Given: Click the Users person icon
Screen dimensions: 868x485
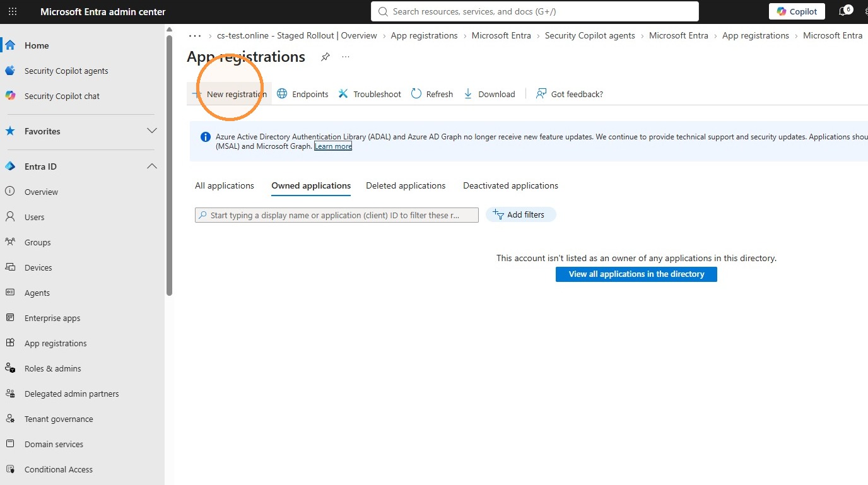Looking at the screenshot, I should [x=10, y=217].
